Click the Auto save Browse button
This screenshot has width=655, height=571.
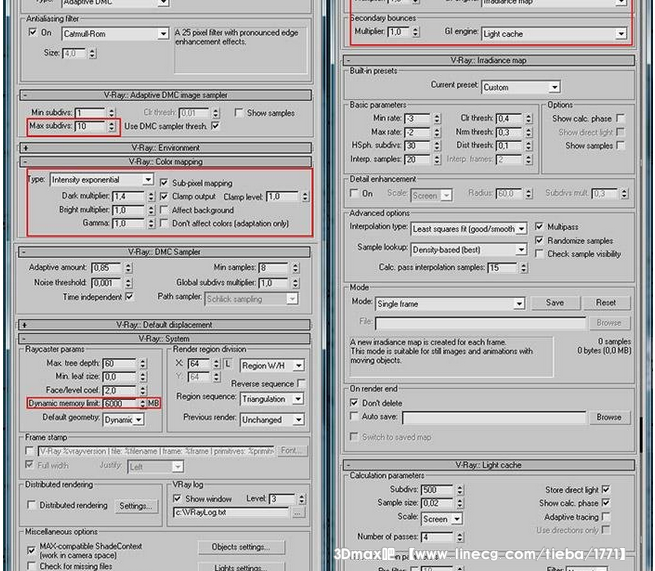(x=609, y=417)
